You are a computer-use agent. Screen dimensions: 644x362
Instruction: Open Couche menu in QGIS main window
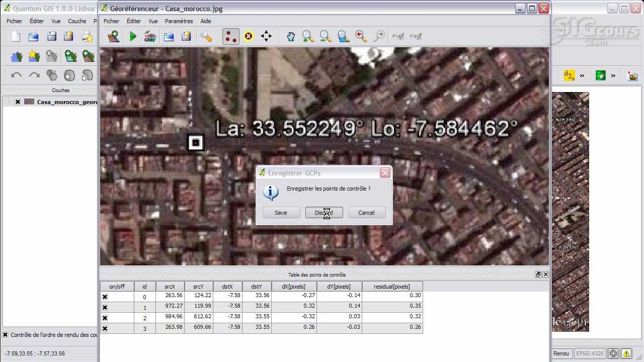[77, 21]
